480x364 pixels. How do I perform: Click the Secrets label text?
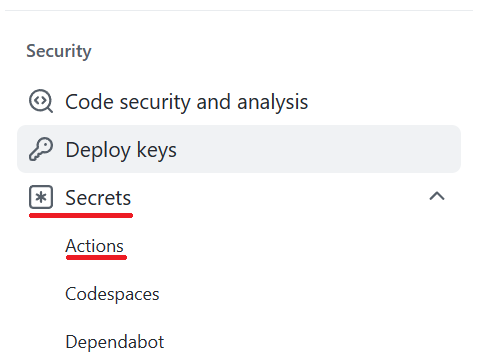point(98,198)
